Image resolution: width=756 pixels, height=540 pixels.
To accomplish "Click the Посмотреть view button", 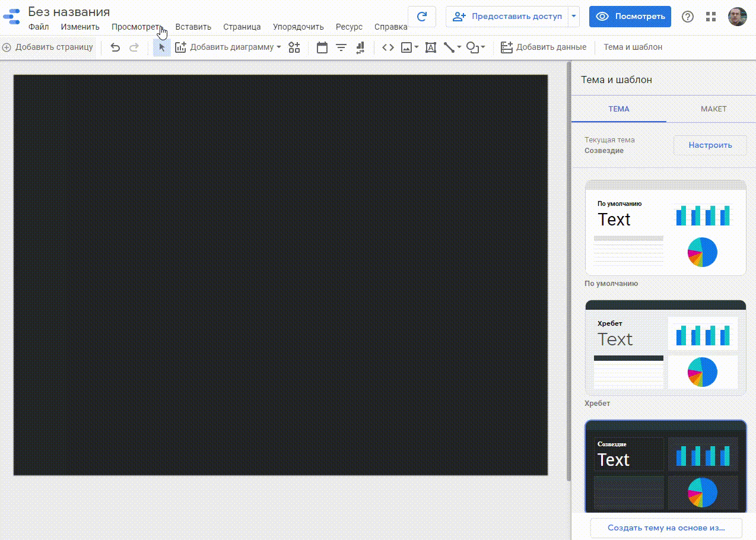I will (x=630, y=17).
